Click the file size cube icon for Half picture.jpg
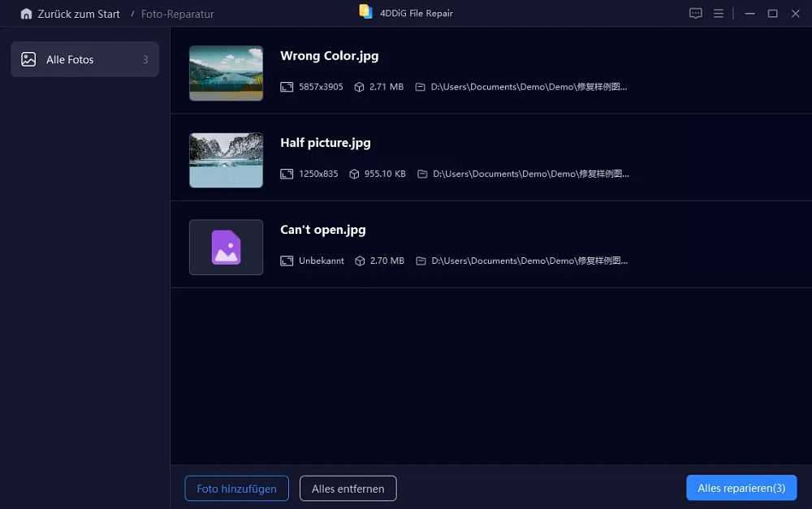This screenshot has height=509, width=812. [354, 174]
